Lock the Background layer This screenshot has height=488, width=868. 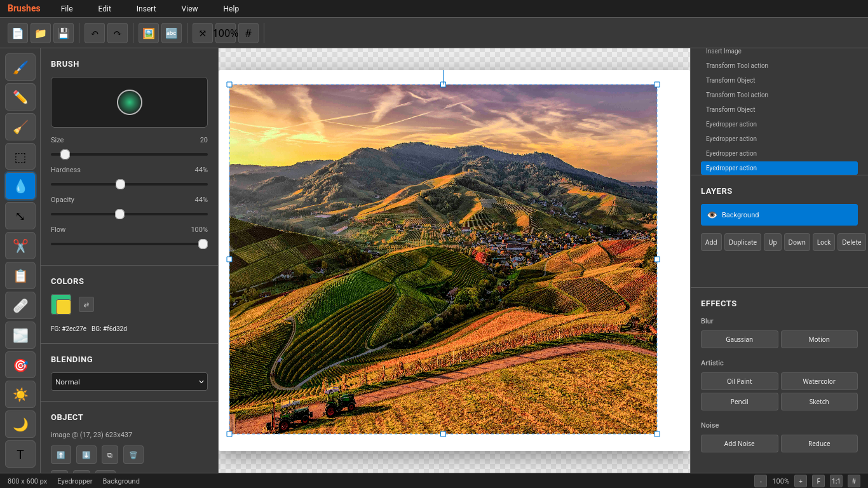(824, 242)
